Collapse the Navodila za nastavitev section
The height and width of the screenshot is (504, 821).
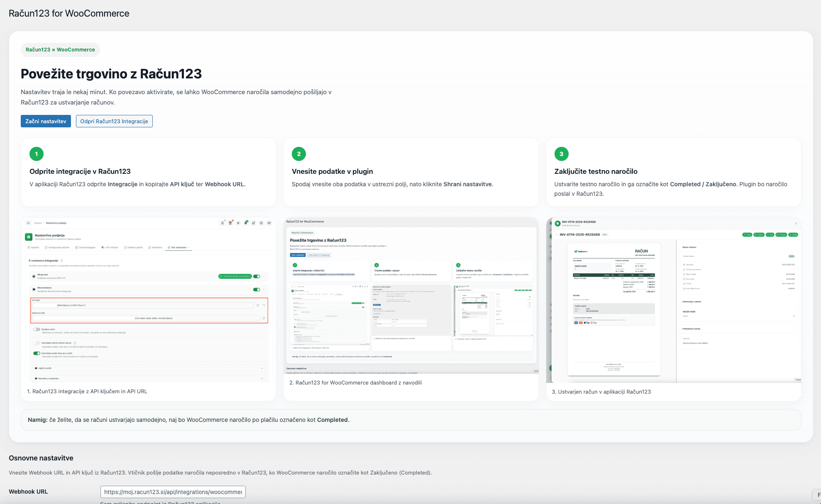point(262,378)
